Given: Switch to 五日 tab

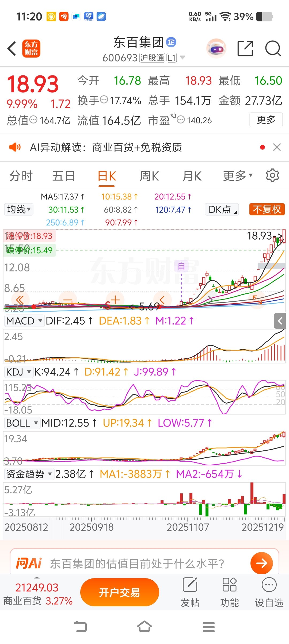Looking at the screenshot, I should point(64,176).
